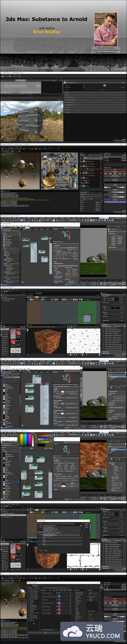Click the robot UV texture layout in Substance Painter's 2D view
Screen dimensions: 127x644
pyautogui.click(x=59, y=171)
